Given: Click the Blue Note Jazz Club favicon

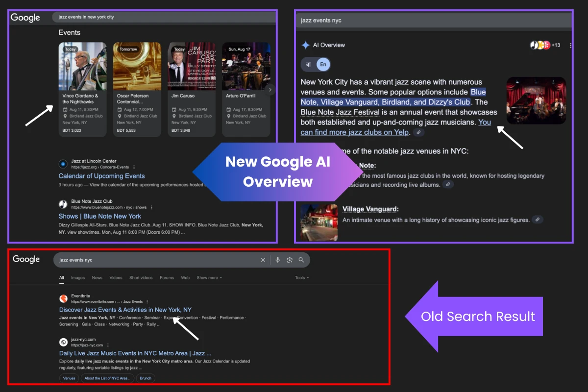Looking at the screenshot, I should tap(63, 204).
